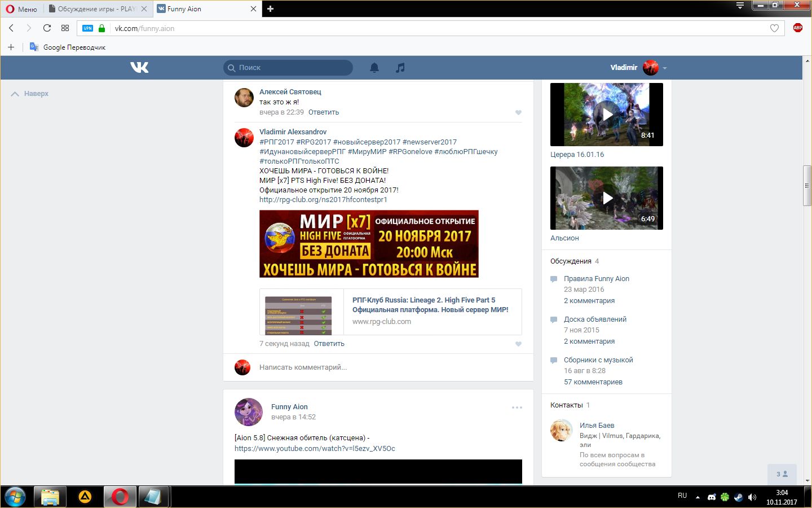The width and height of the screenshot is (812, 508).
Task: Open the VK notifications bell
Action: pyautogui.click(x=374, y=68)
